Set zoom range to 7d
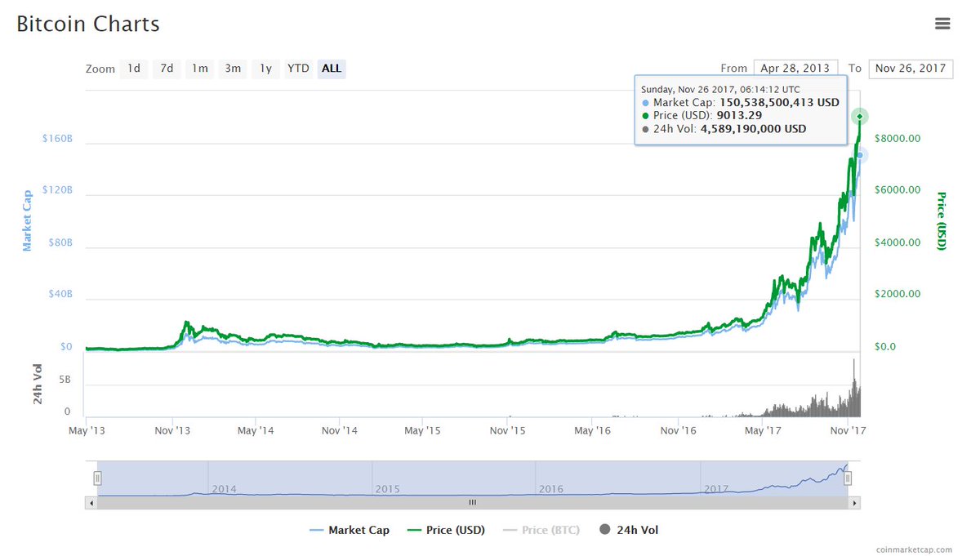The image size is (980, 556). [x=167, y=69]
